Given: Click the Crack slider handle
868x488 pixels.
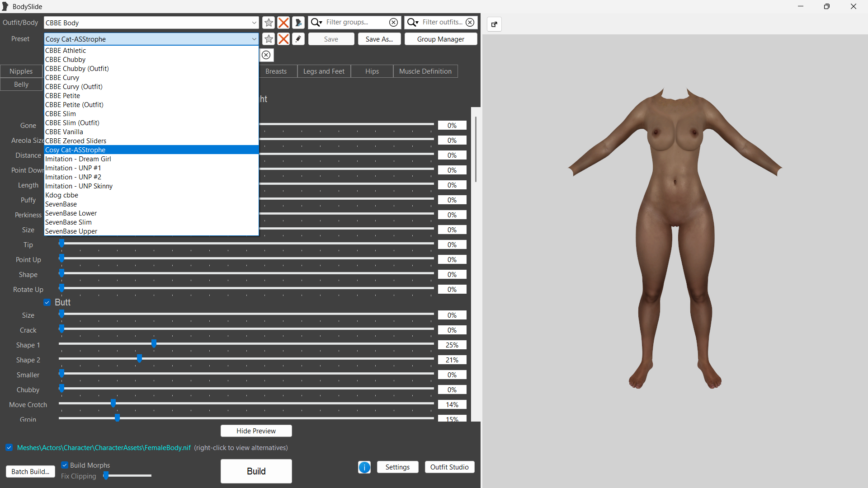Looking at the screenshot, I should pyautogui.click(x=61, y=329).
